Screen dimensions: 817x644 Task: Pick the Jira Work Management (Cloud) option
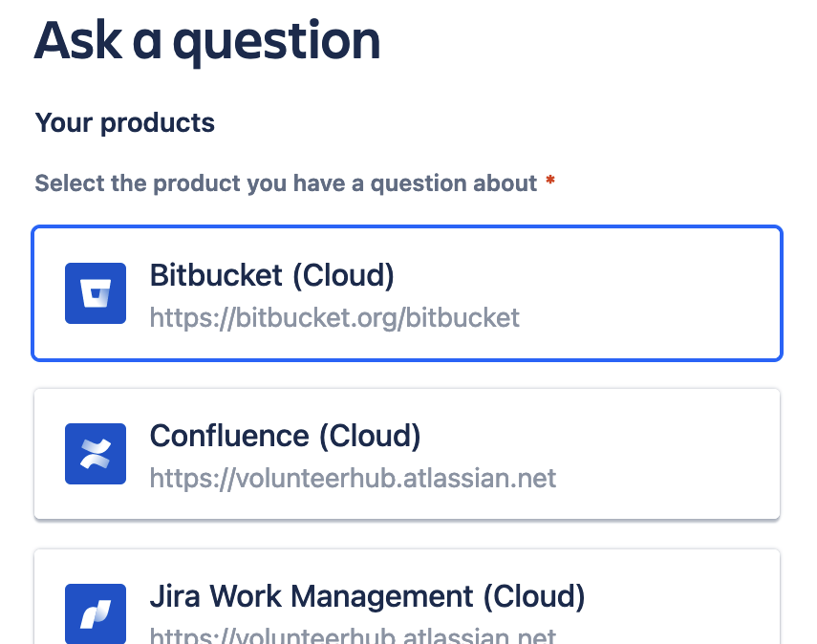[x=407, y=596]
